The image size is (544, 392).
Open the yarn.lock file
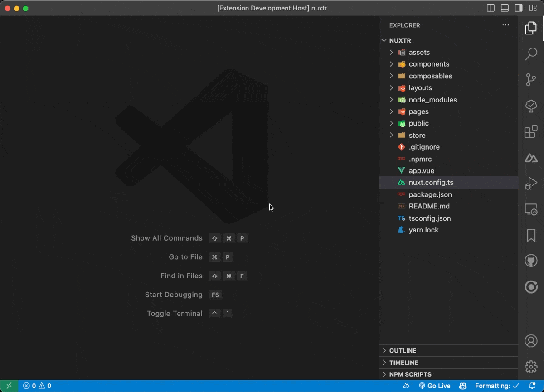coord(448,230)
